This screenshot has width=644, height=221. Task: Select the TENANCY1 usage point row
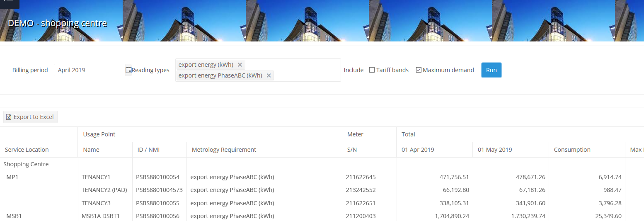point(96,177)
